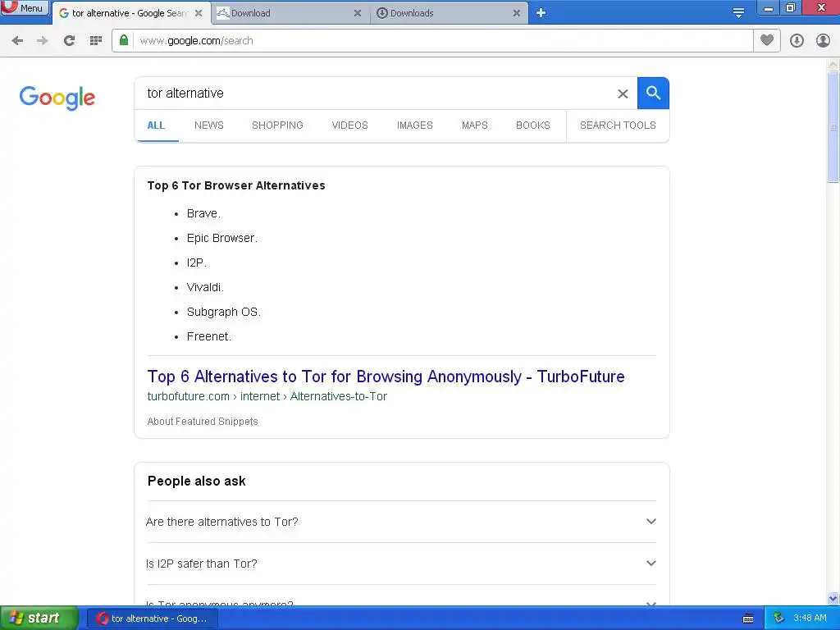Click 'Freenet.' in the snippet list
The image size is (840, 630).
209,336
